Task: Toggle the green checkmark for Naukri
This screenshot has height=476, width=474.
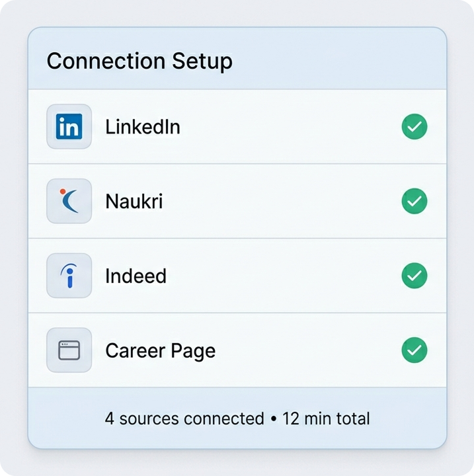Action: (415, 200)
